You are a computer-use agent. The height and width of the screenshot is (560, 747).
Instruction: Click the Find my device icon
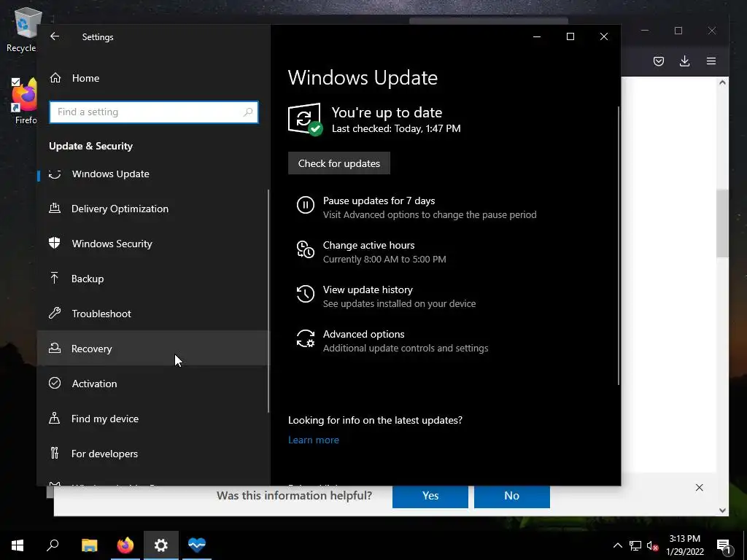[x=54, y=418]
